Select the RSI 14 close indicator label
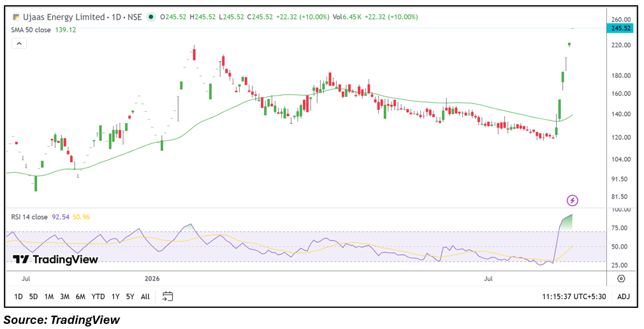This screenshot has height=329, width=644. [x=29, y=217]
